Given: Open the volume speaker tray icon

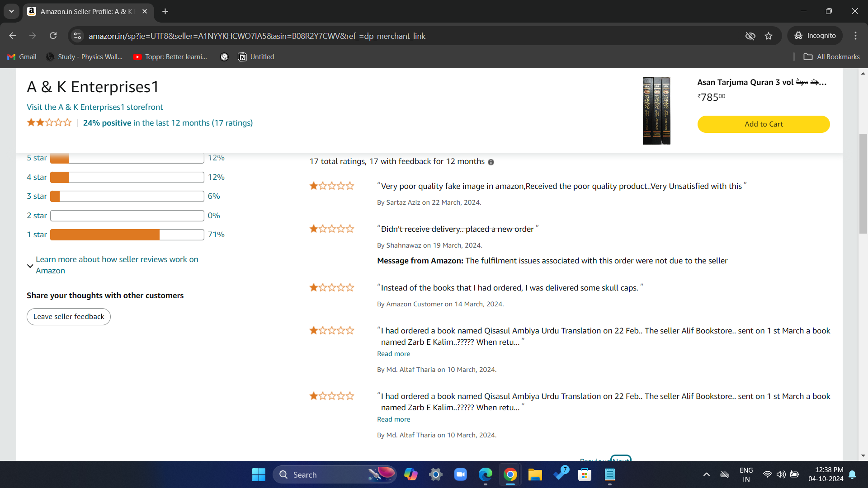Looking at the screenshot, I should click(x=781, y=474).
